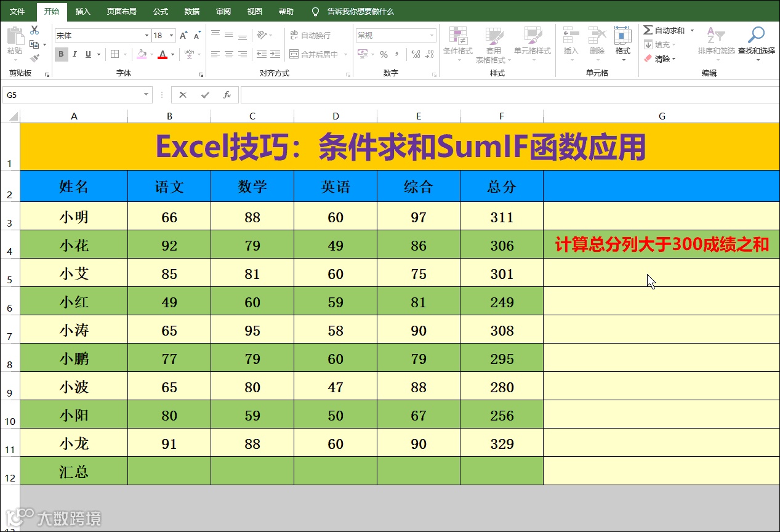This screenshot has width=780, height=532.
Task: Click the increase indent icon
Action: coord(275,54)
